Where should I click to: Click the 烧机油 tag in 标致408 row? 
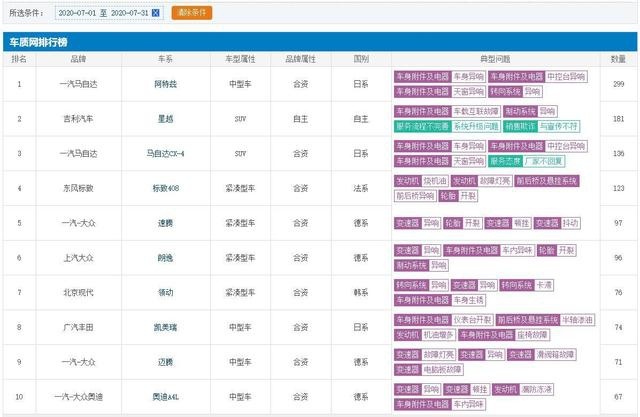pyautogui.click(x=435, y=181)
